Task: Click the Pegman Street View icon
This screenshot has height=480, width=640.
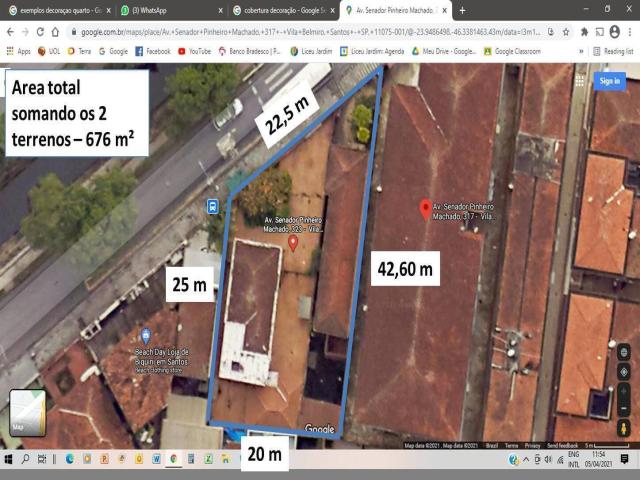Action: (x=624, y=427)
